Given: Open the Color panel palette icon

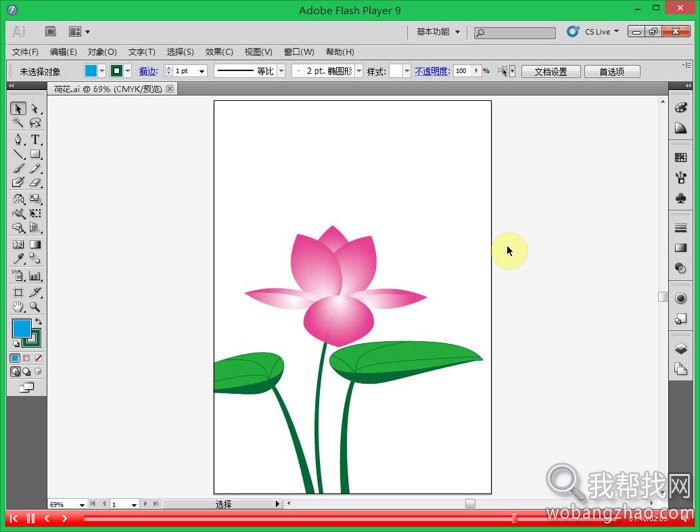Looking at the screenshot, I should pyautogui.click(x=680, y=107).
